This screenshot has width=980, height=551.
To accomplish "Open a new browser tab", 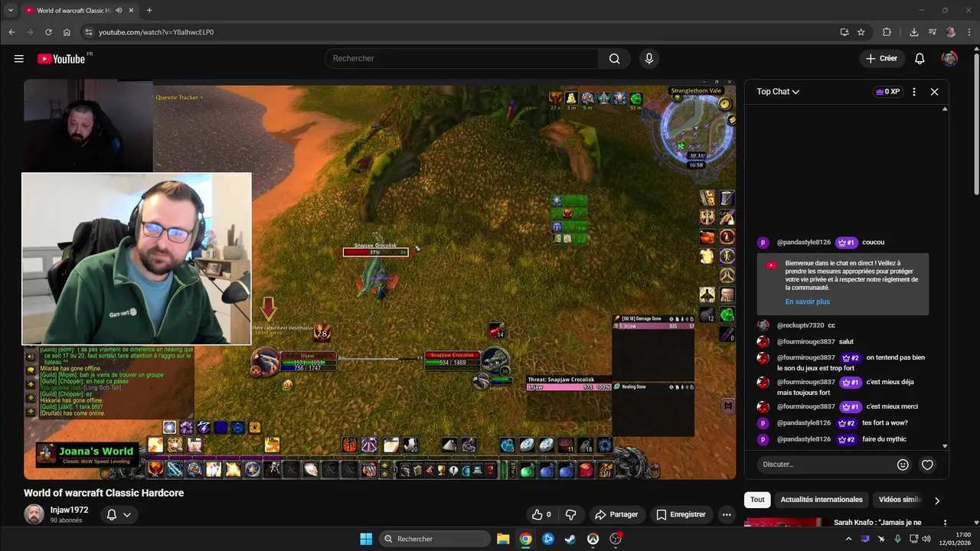I will click(149, 11).
